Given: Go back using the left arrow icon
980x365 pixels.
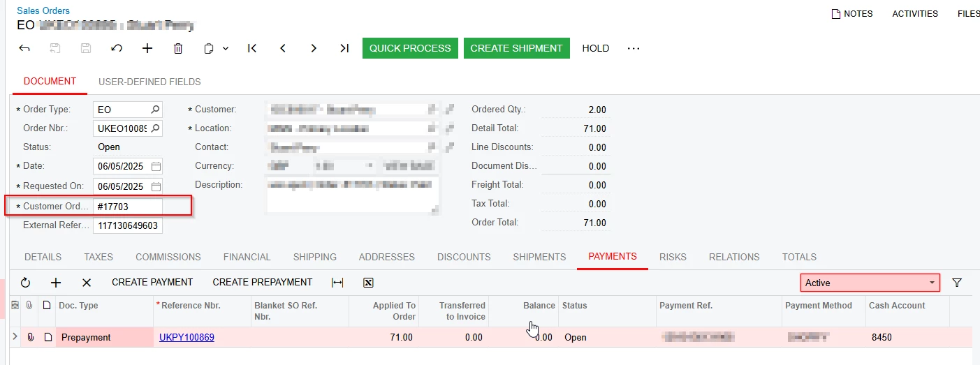Looking at the screenshot, I should (x=24, y=48).
